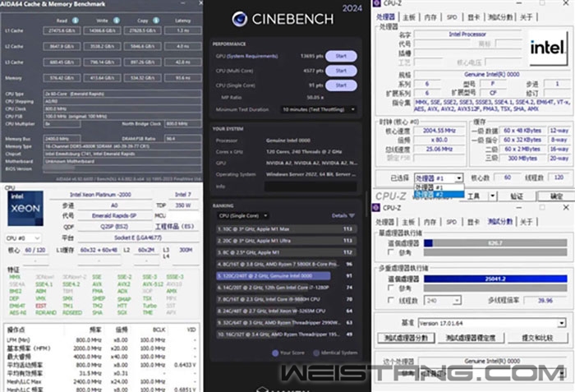This screenshot has width=575, height=392.
Task: Open the CPU #0 selector dropdown
Action: [x=23, y=238]
